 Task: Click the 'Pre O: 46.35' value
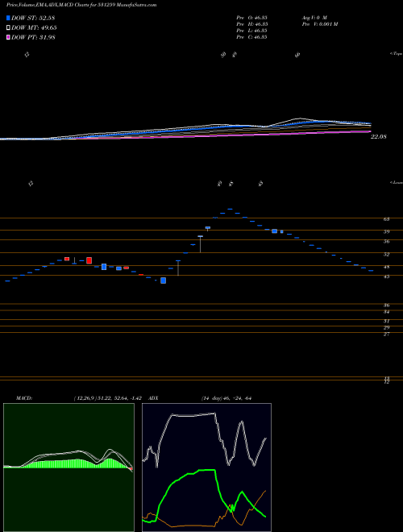coord(251,17)
